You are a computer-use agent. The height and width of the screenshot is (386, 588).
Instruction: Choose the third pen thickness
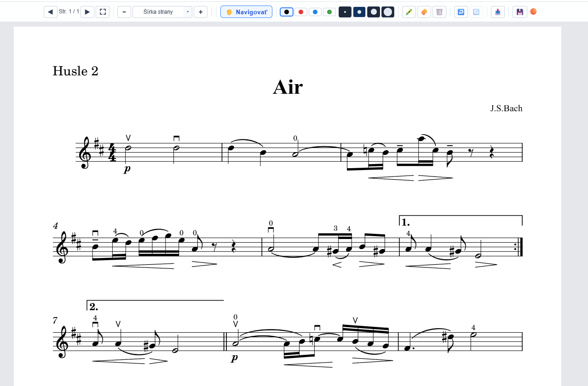click(374, 12)
